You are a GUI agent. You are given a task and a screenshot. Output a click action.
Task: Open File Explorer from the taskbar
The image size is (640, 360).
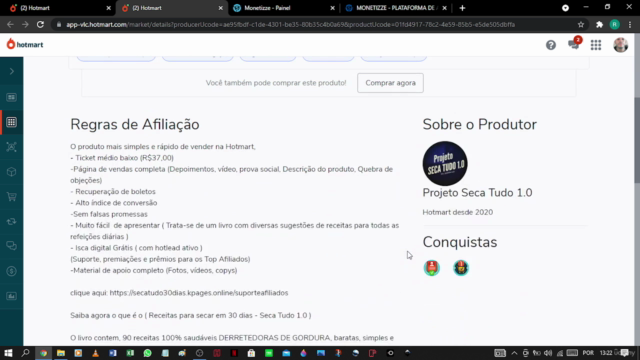click(x=61, y=353)
